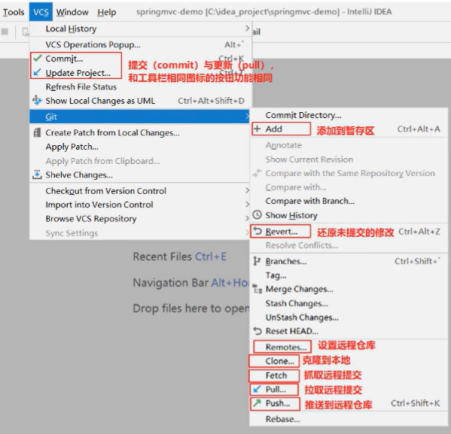Click the Create Patch icon
451x434 pixels.
point(37,132)
